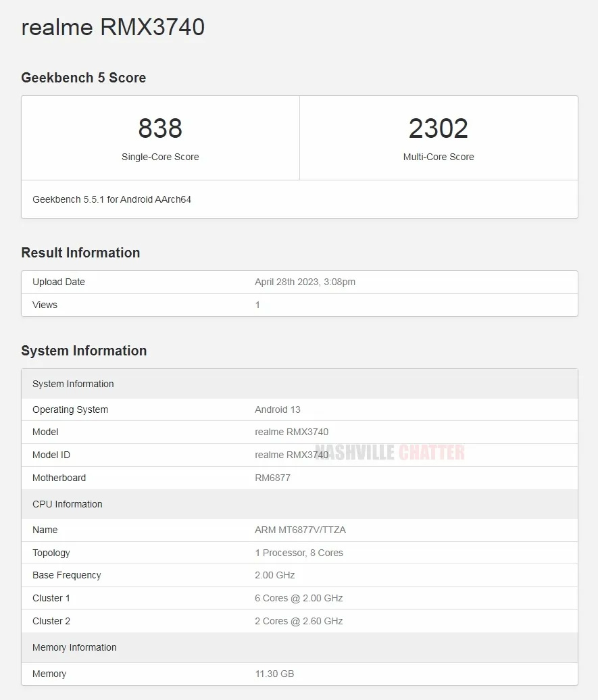Screen dimensions: 598x700
Task: Click Cluster 2 value 2 Cores @ 2.60 GHz
Action: coord(299,621)
